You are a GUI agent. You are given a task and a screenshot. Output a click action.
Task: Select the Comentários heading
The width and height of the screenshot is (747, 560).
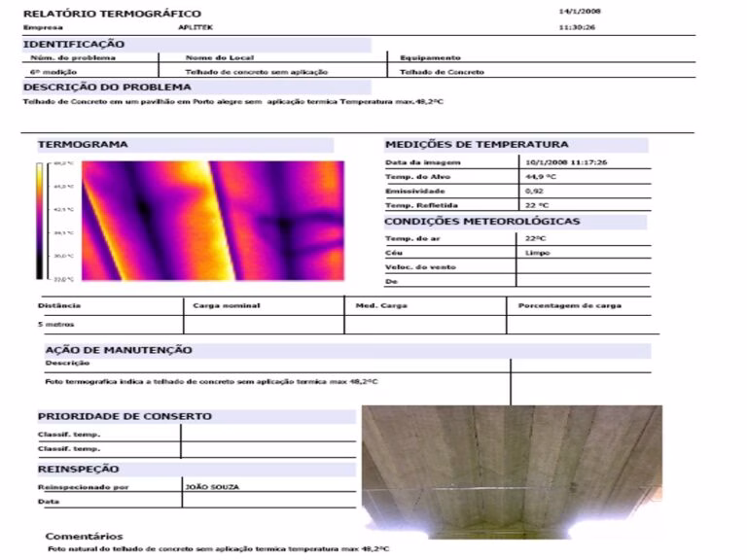click(84, 536)
